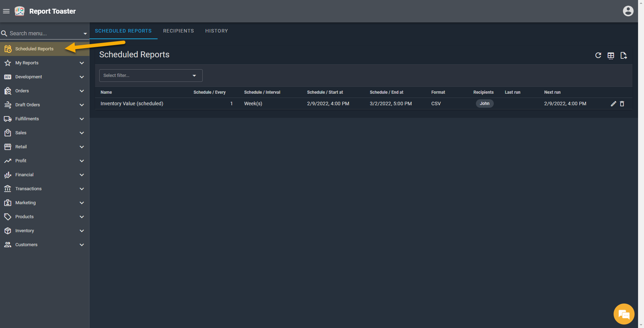Edit the Inventory Value scheduled report
This screenshot has height=328, width=644.
click(x=613, y=104)
